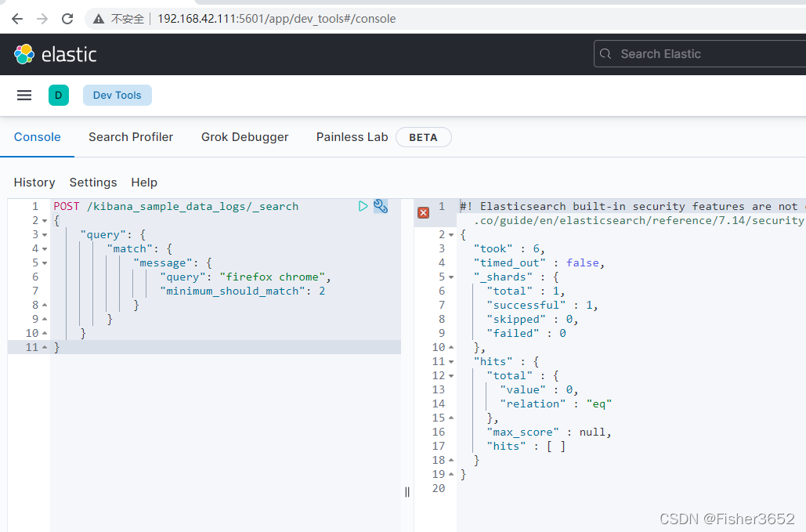806x532 pixels.
Task: Click the "relation" : "eq" line
Action: click(555, 404)
